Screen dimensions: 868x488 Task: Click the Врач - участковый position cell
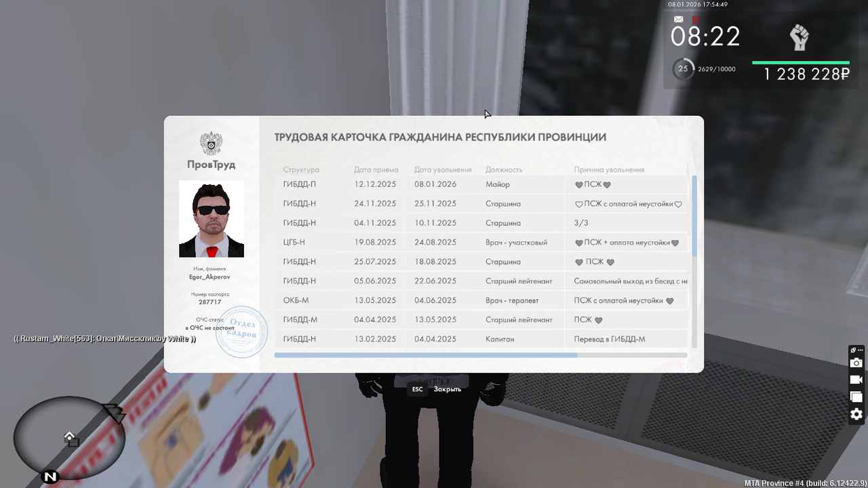pyautogui.click(x=516, y=242)
